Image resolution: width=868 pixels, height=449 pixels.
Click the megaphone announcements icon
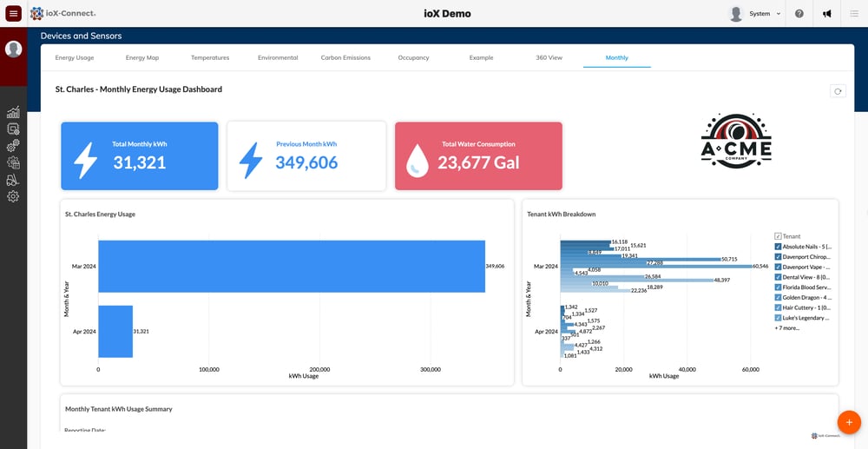click(827, 14)
